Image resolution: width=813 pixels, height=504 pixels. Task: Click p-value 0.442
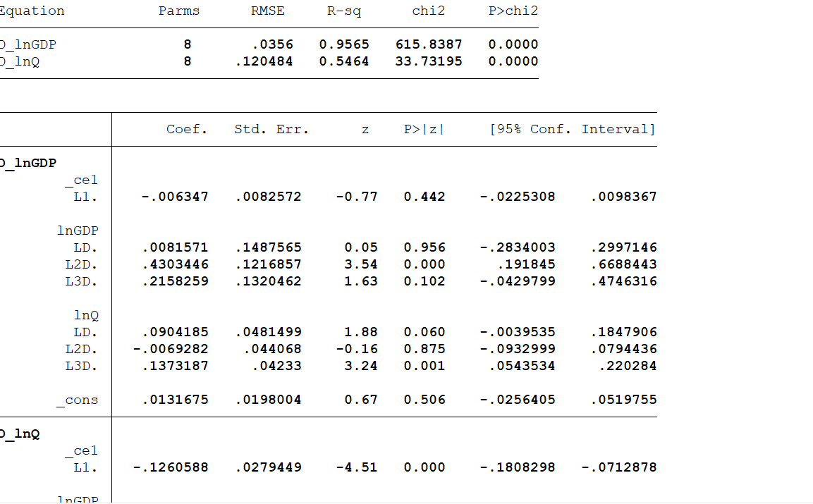pos(424,197)
